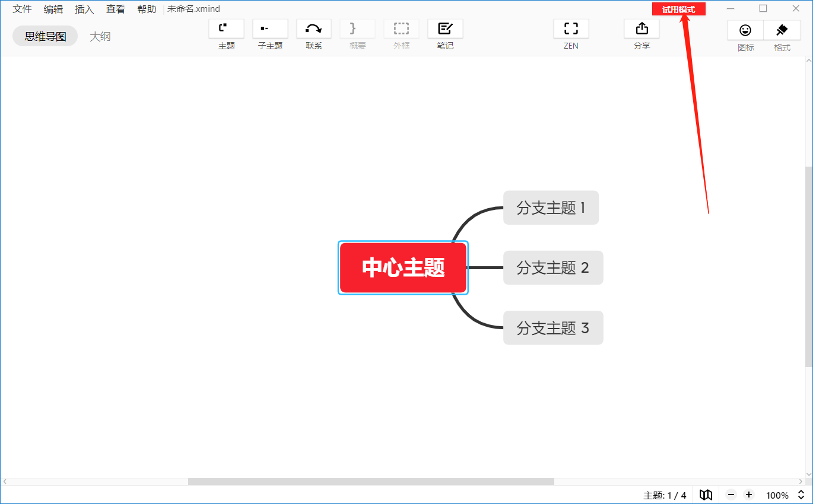Viewport: 813px width, 504px height.
Task: Open the 文件 menu
Action: point(21,9)
